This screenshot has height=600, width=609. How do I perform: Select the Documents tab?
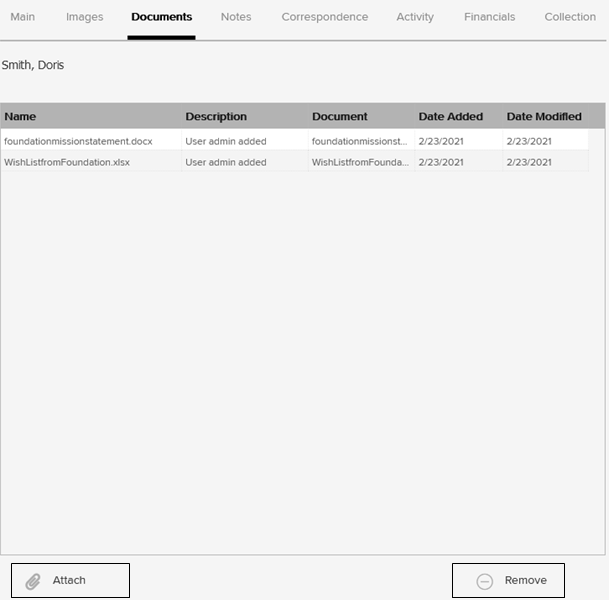(161, 17)
